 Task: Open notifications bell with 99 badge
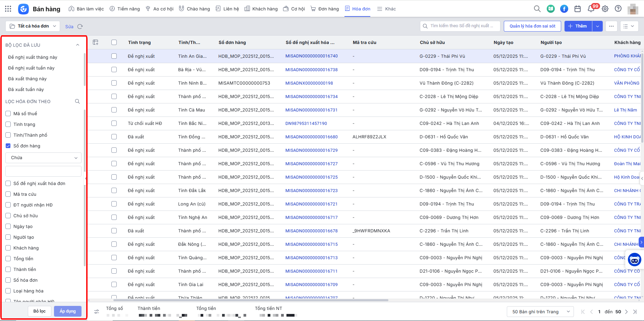click(x=591, y=9)
